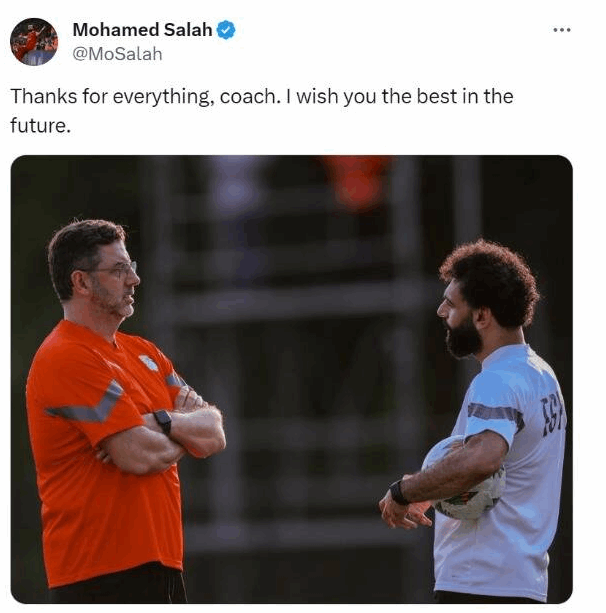Open the @MoSalah handle link
Screen dimensions: 606x613
point(117,54)
